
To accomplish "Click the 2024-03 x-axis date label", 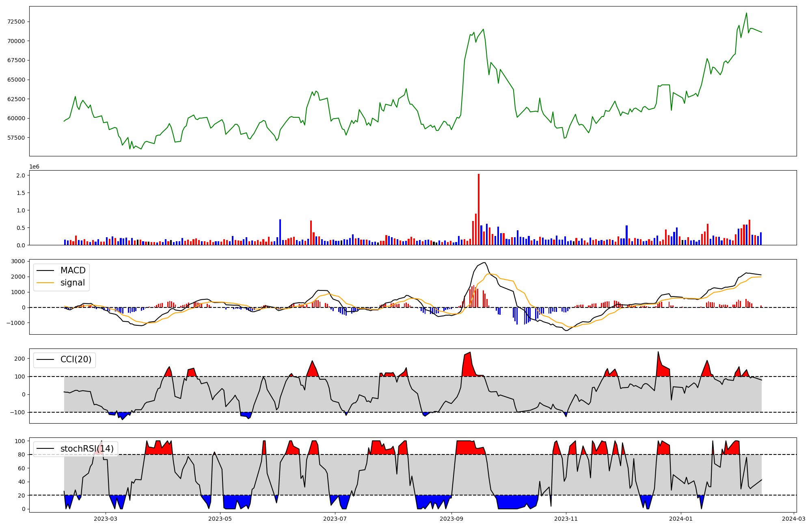I will tap(793, 519).
